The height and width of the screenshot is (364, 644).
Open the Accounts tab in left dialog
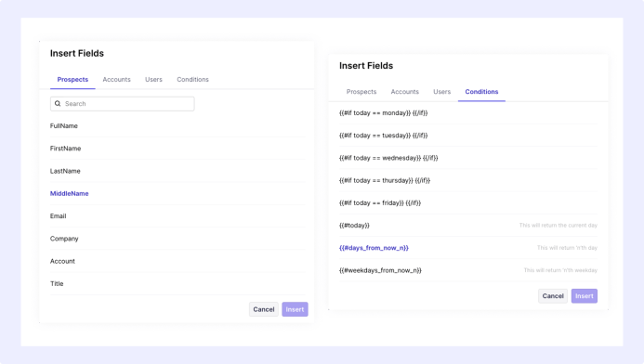click(x=117, y=79)
